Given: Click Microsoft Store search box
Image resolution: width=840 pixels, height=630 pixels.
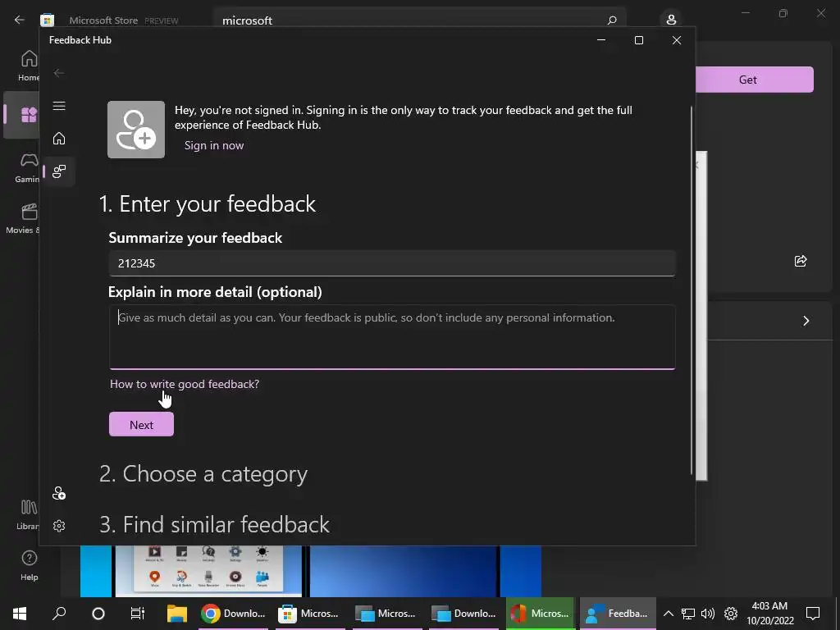Looking at the screenshot, I should pos(420,21).
